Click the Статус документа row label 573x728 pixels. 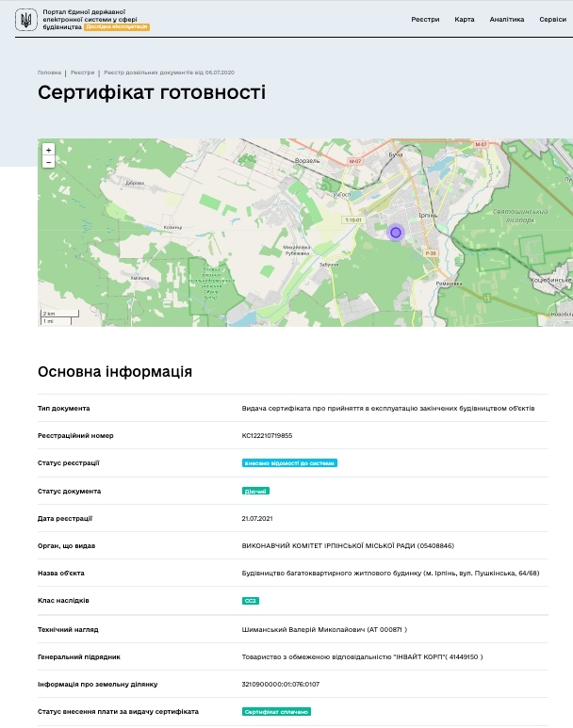point(69,491)
